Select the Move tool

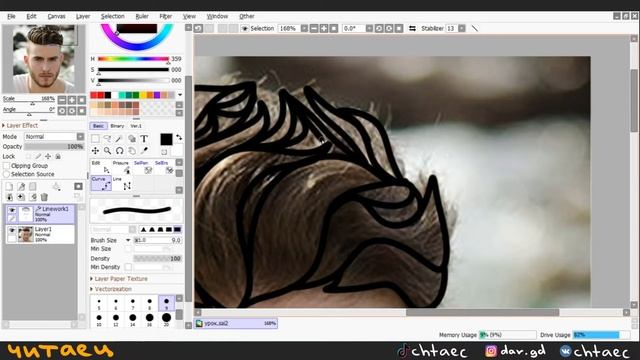click(x=95, y=151)
